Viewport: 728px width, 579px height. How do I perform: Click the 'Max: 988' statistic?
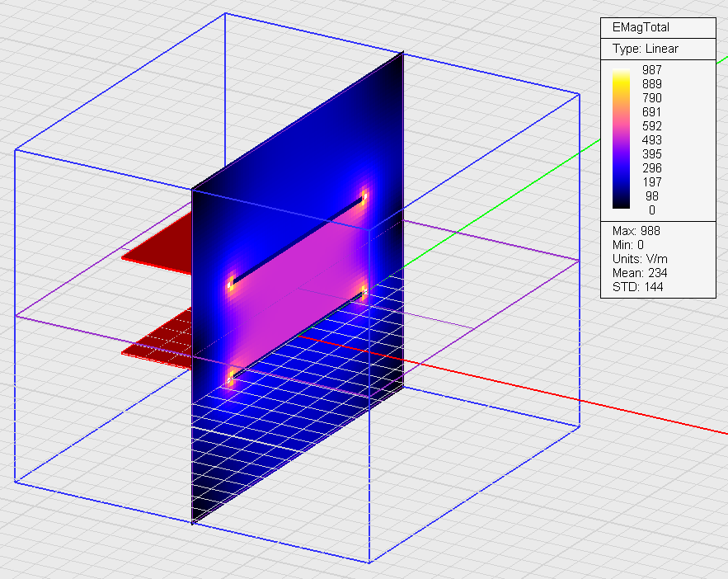click(636, 231)
